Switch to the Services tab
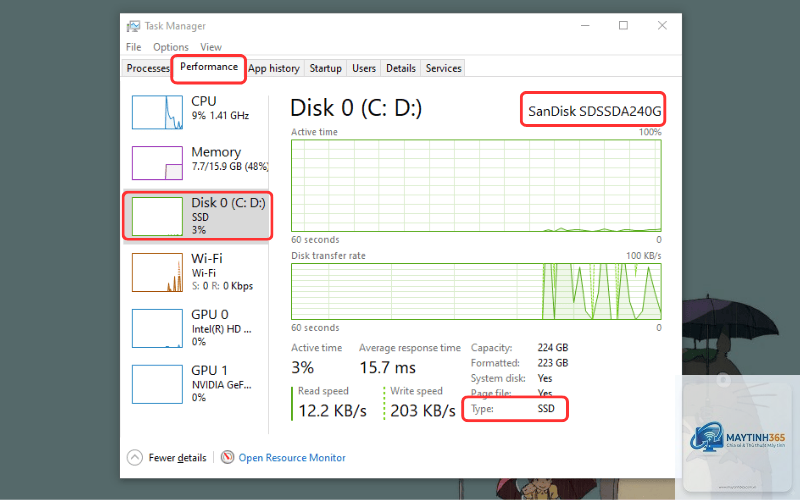 443,68
